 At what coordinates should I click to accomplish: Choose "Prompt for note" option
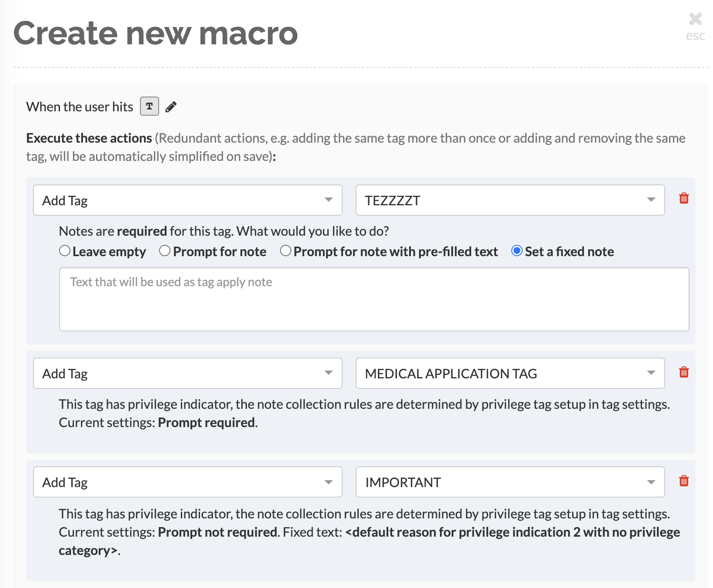(x=164, y=251)
